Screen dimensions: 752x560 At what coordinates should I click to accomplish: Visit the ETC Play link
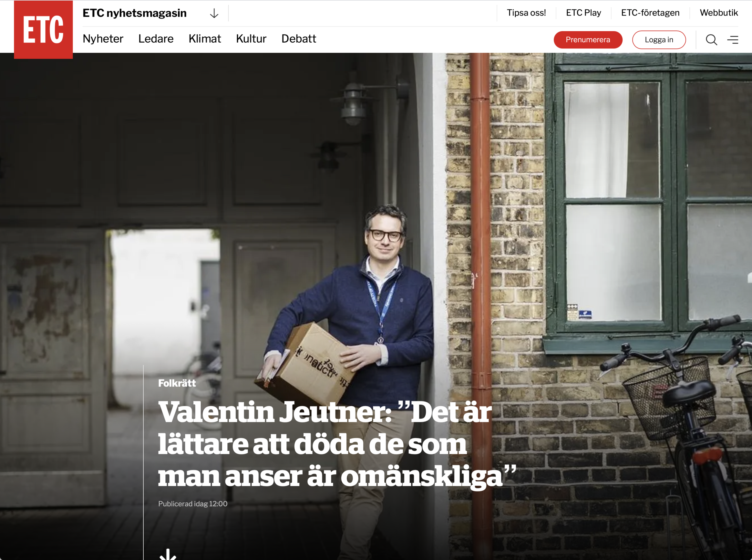(x=583, y=13)
